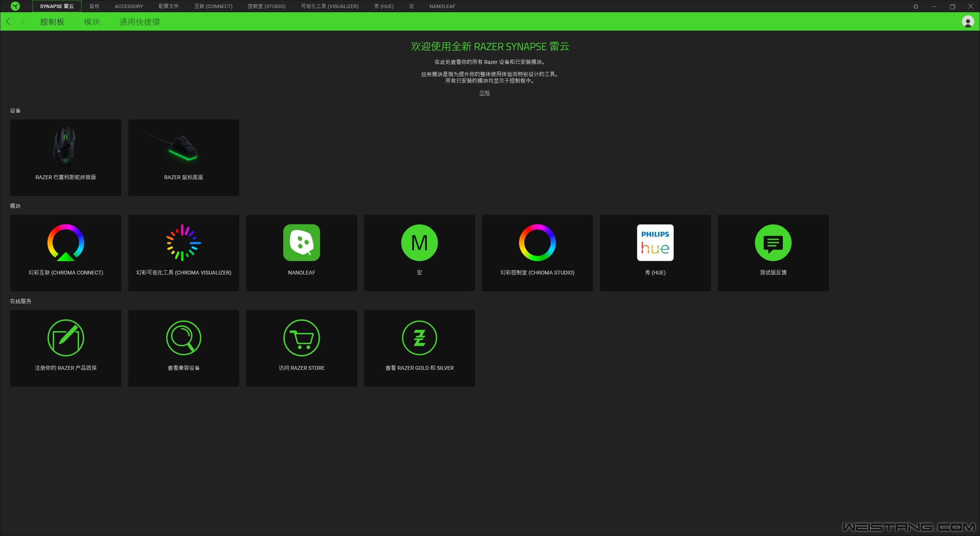Click the 幻彩可视化工具 (CHROMA VISUALIZER) label
Screen dimensions: 980x536
tap(184, 273)
